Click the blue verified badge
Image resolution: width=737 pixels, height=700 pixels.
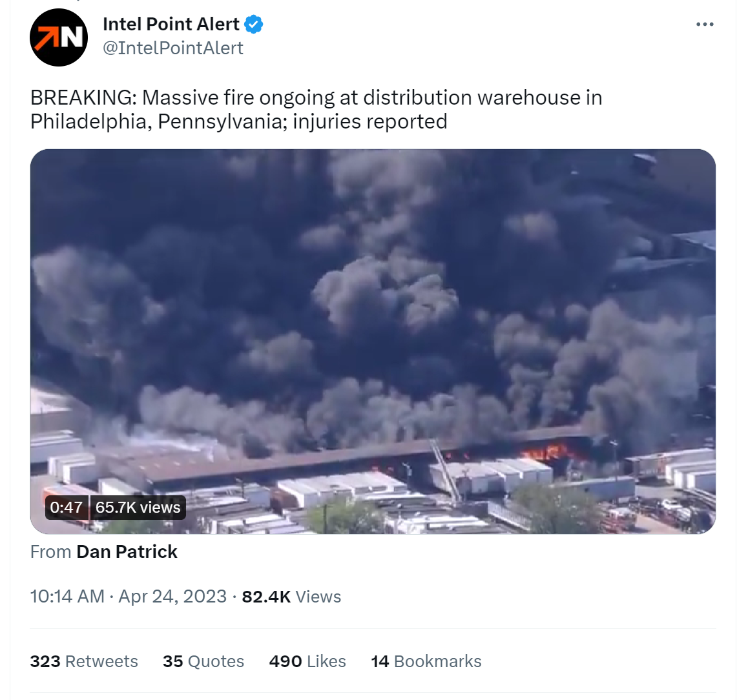point(254,24)
